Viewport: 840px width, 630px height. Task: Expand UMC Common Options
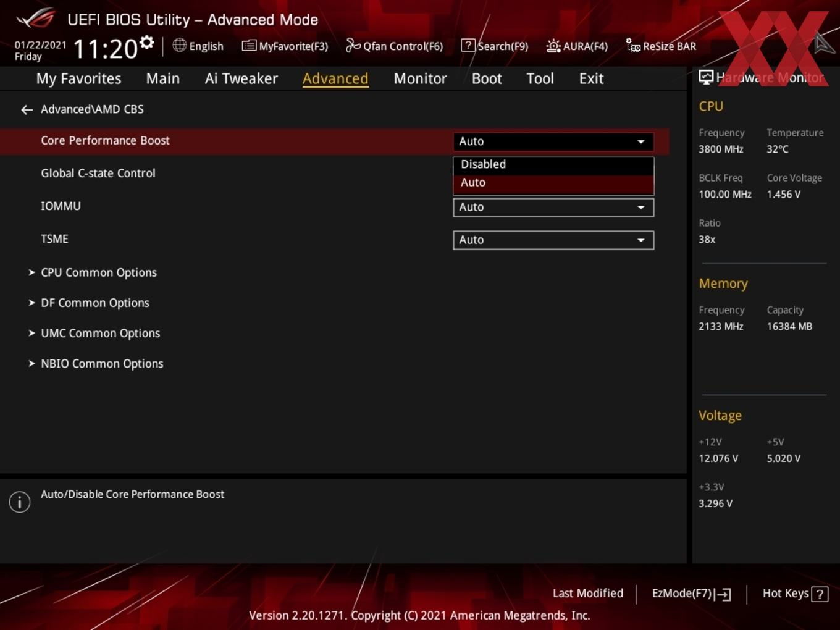(100, 333)
